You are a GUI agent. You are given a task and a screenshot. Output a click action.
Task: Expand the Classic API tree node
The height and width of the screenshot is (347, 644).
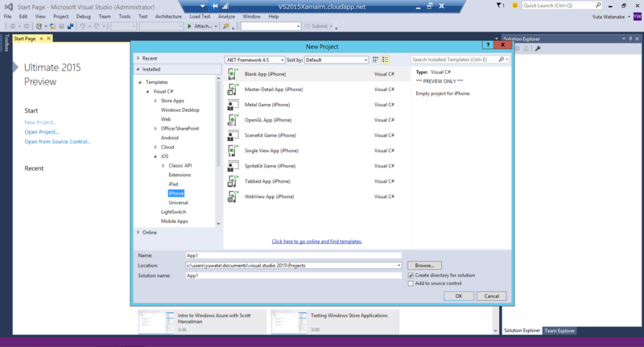[x=163, y=166]
